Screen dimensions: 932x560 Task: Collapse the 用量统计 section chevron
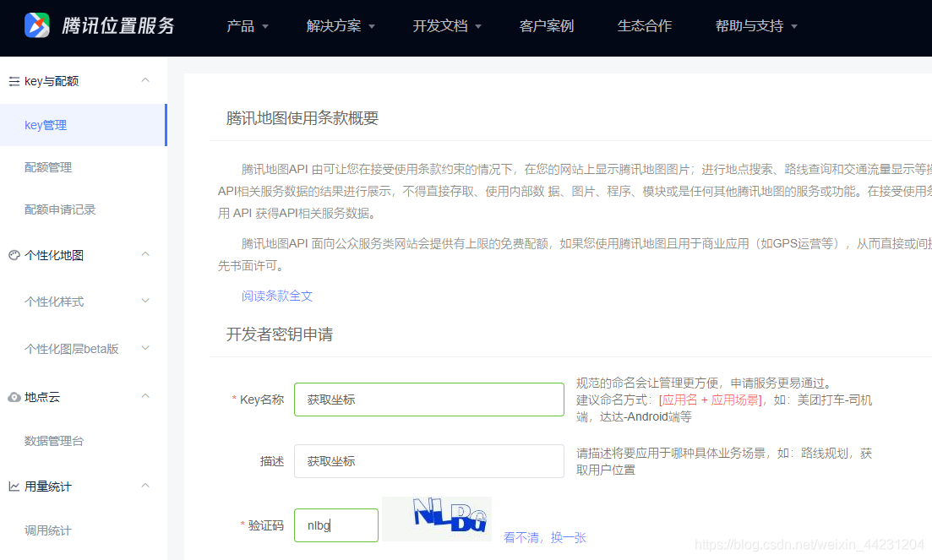145,486
